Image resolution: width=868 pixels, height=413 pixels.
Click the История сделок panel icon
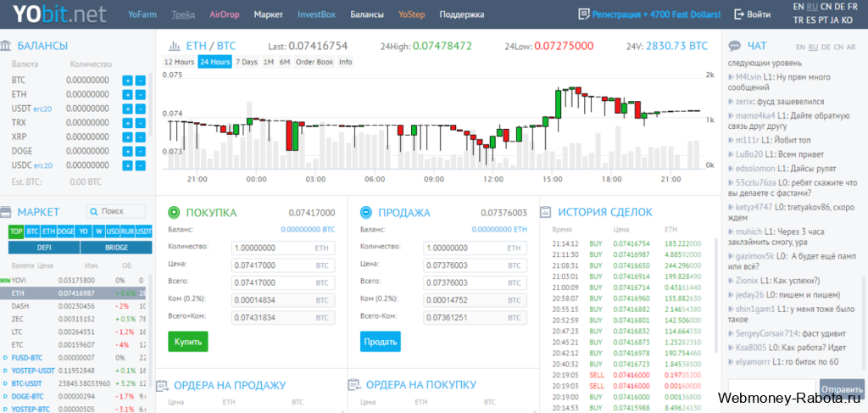[x=546, y=212]
